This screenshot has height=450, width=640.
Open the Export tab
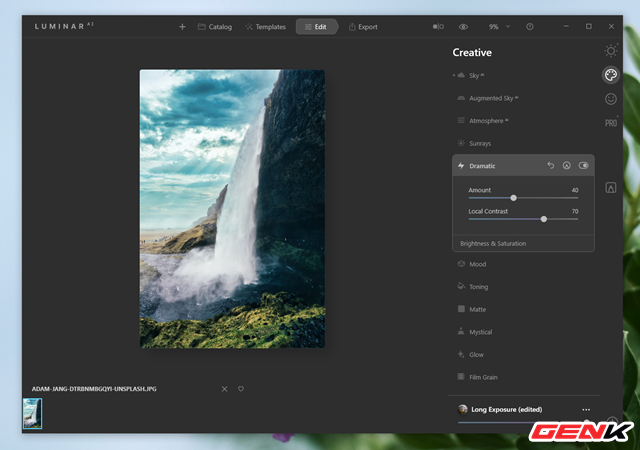(x=363, y=27)
